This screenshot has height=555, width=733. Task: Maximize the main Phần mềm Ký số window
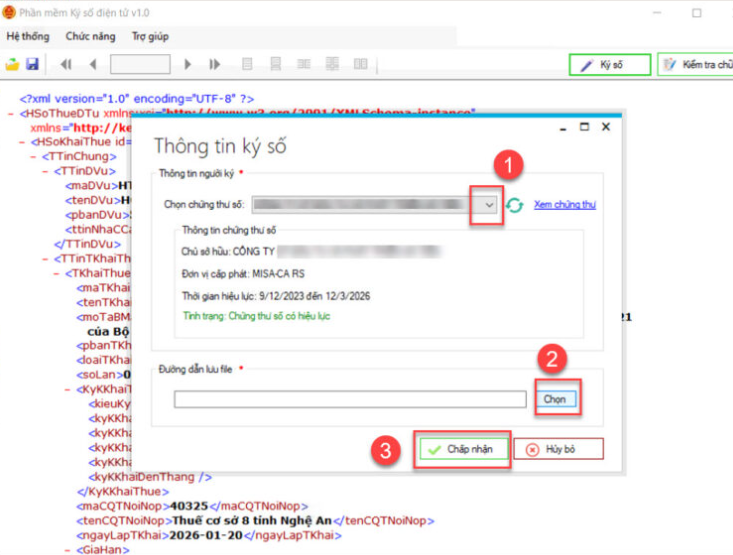(x=697, y=13)
